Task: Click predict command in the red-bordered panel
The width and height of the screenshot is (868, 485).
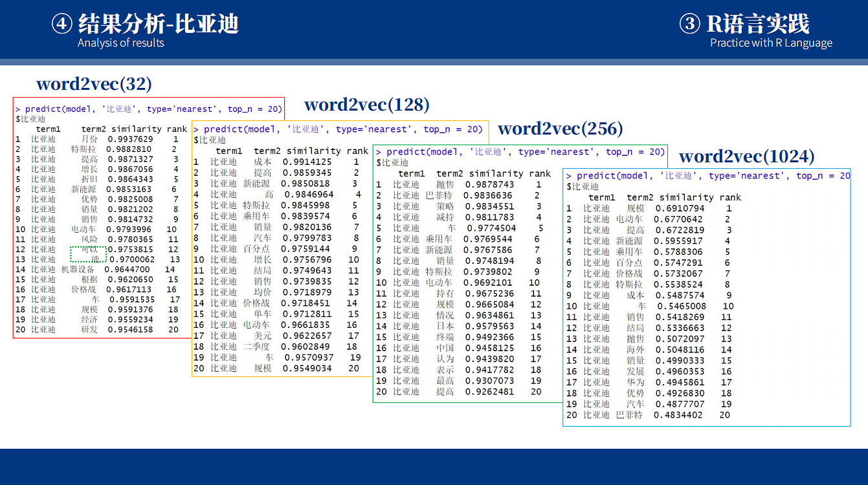Action: [x=149, y=109]
